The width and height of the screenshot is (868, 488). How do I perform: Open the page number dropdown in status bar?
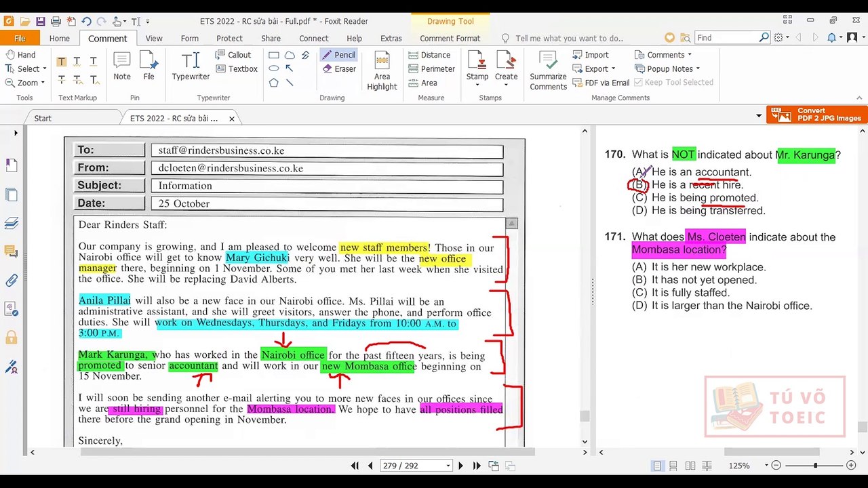click(x=448, y=466)
